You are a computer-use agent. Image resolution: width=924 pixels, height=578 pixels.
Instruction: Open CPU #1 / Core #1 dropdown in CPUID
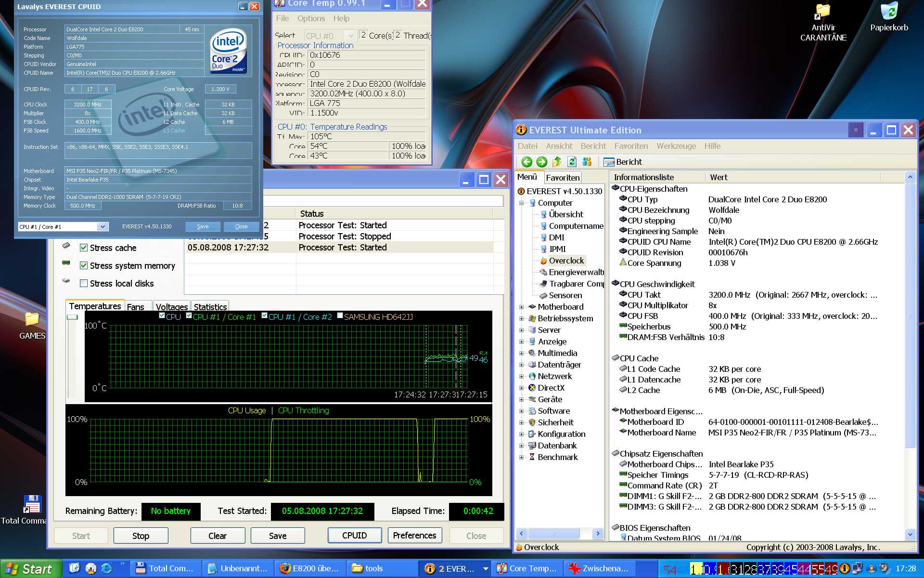click(x=103, y=226)
